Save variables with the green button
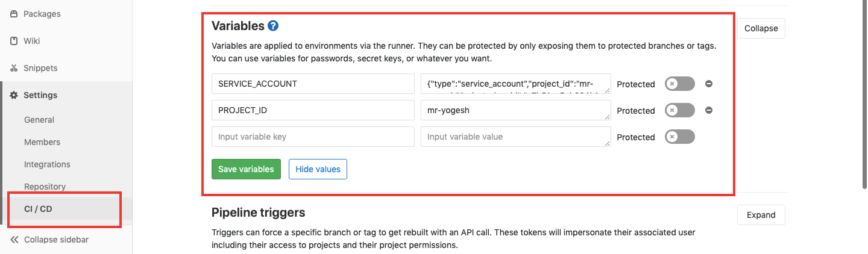 [247, 169]
